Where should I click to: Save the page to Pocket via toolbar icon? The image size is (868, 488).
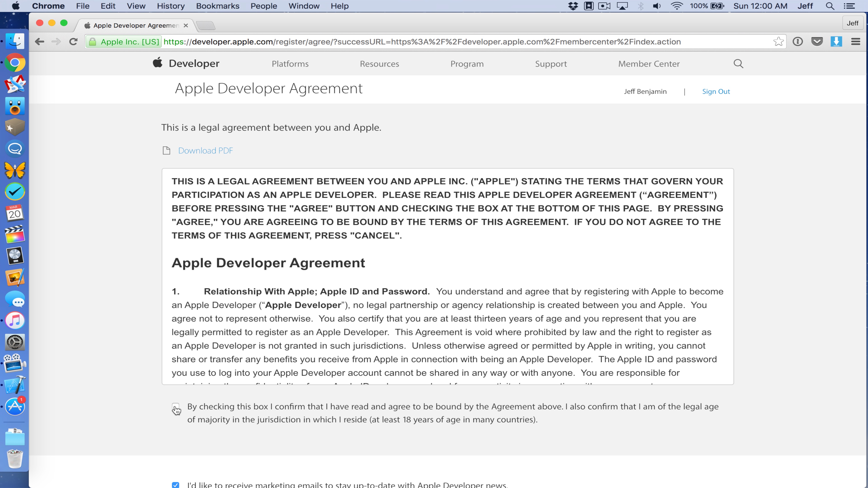point(817,41)
